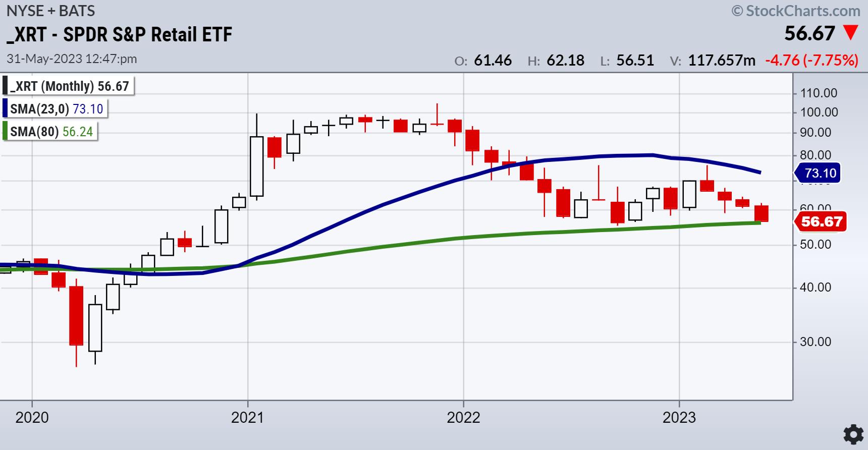Click the 2023 year label on time axis

[679, 417]
